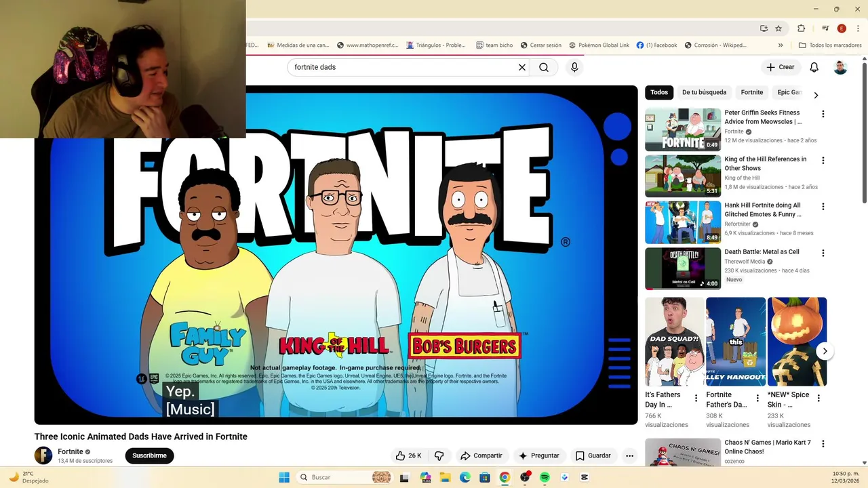The width and height of the screenshot is (868, 488).
Task: Open options for King of the Hill References video
Action: [823, 161]
